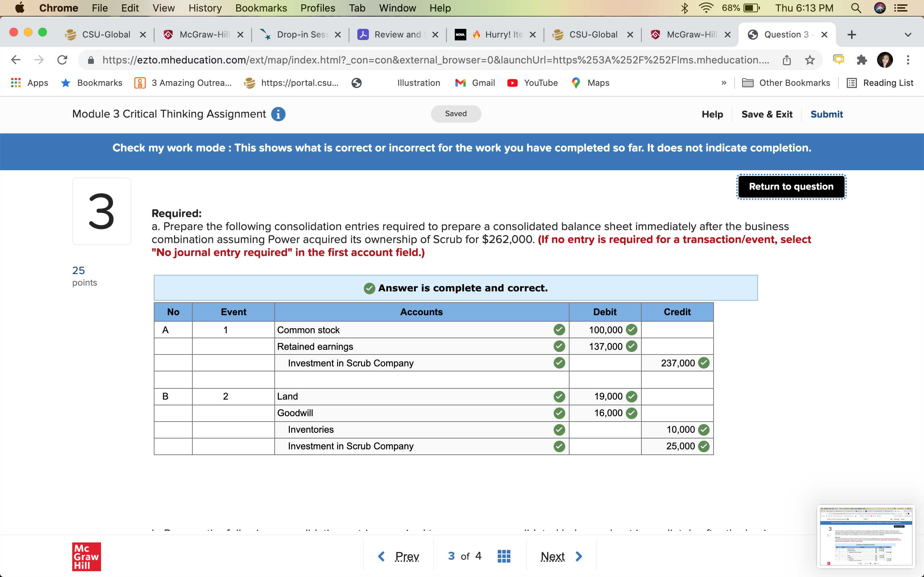Open the Bookmarks menu in the menu bar
924x577 pixels.
point(261,8)
